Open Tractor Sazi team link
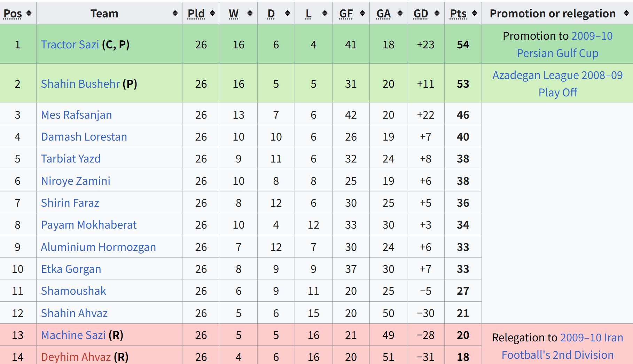This screenshot has width=633, height=364. click(70, 45)
